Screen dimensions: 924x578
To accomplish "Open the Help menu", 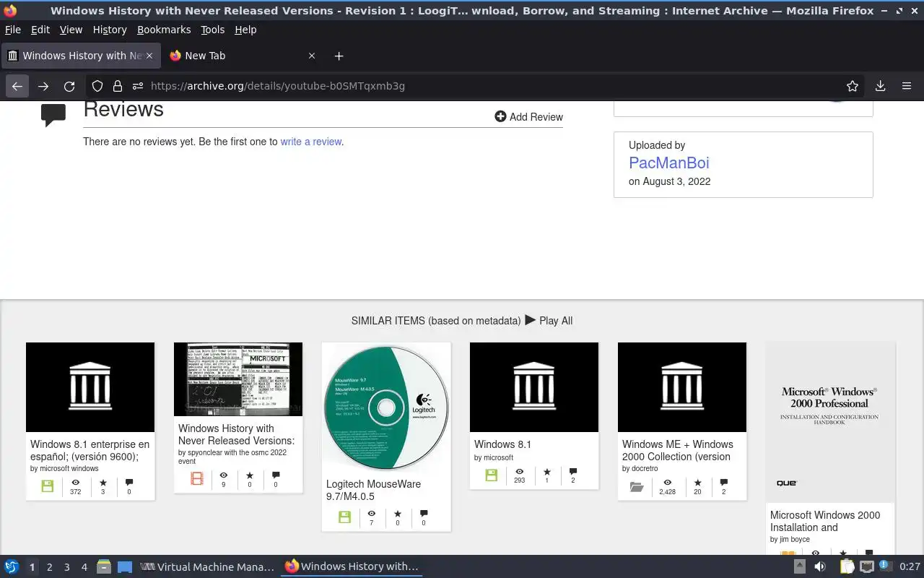I will (245, 30).
